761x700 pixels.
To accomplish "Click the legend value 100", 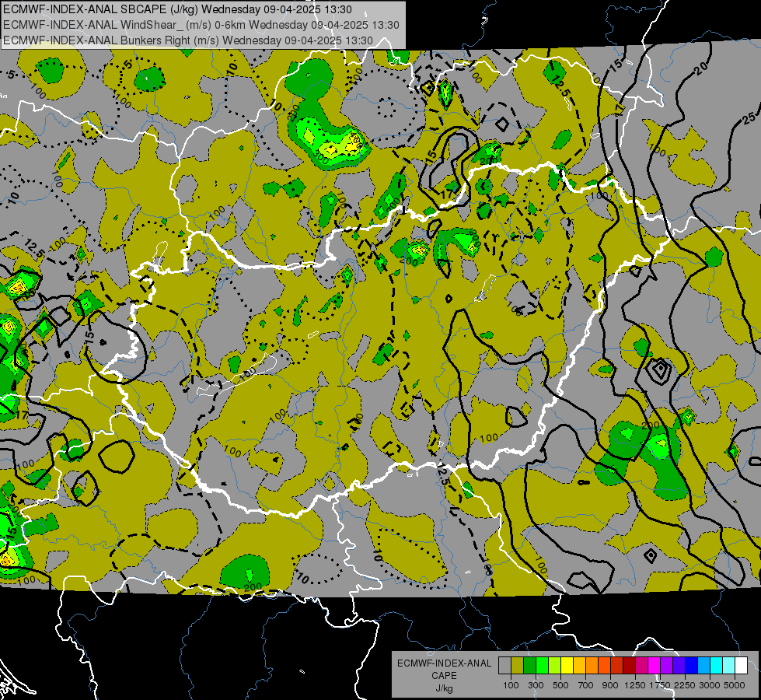I will coord(511,685).
